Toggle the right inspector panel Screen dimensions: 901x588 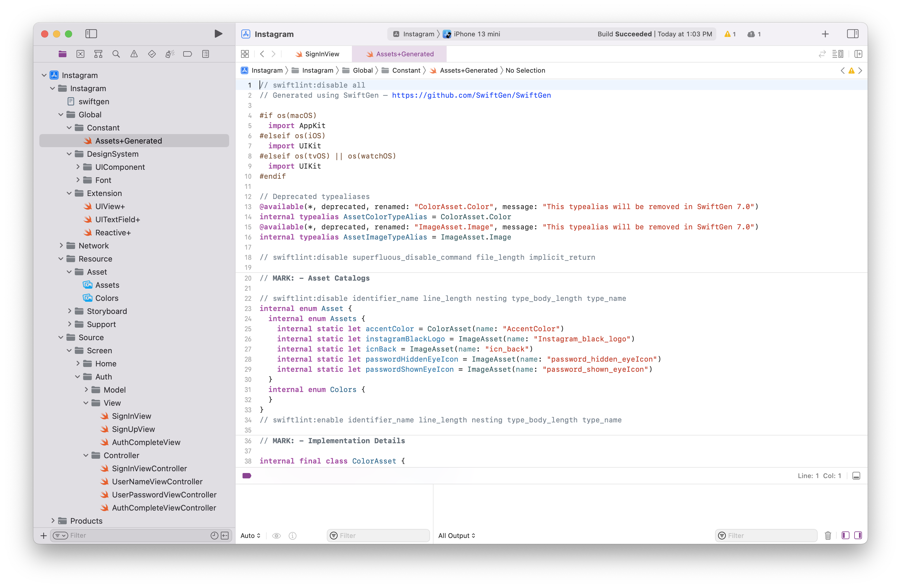(x=852, y=34)
